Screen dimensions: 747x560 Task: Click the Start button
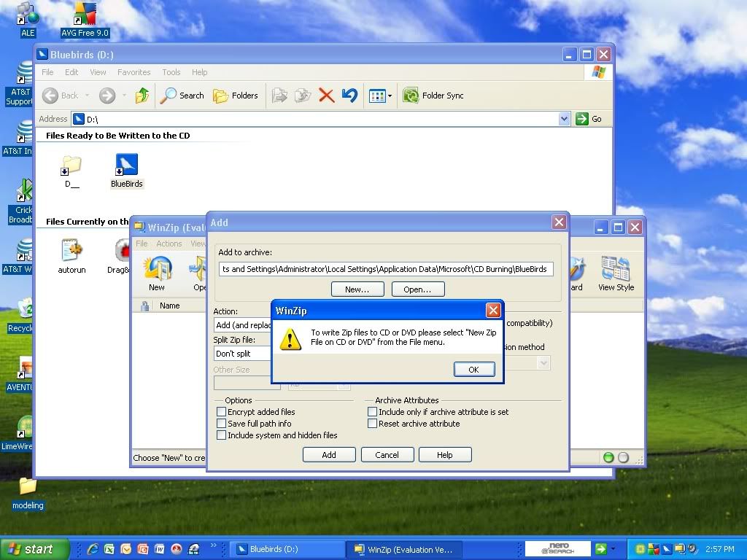(35, 549)
